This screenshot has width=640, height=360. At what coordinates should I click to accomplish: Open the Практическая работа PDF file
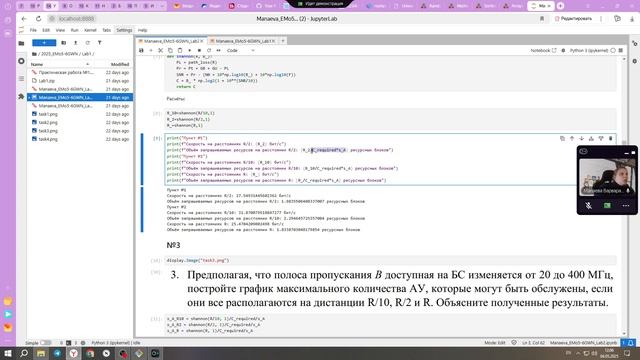point(80,72)
